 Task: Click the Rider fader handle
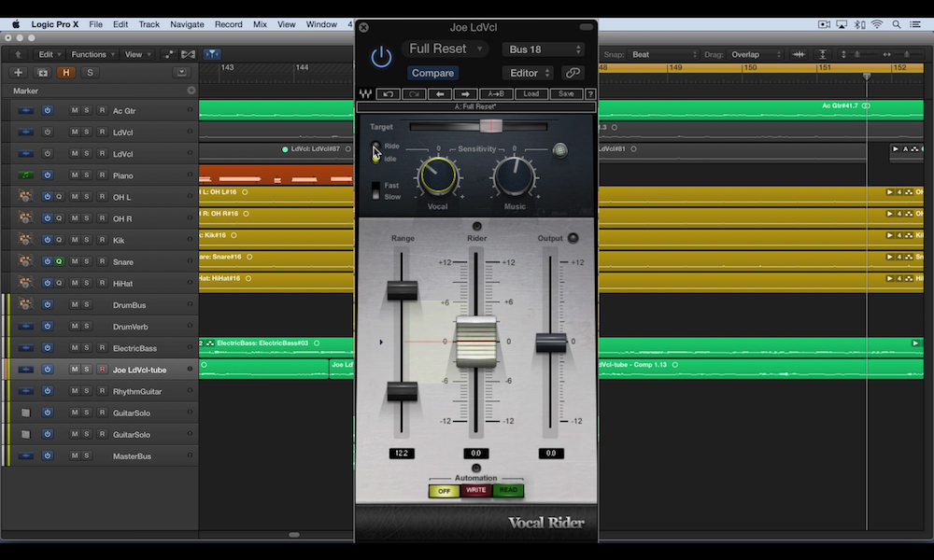click(x=476, y=341)
